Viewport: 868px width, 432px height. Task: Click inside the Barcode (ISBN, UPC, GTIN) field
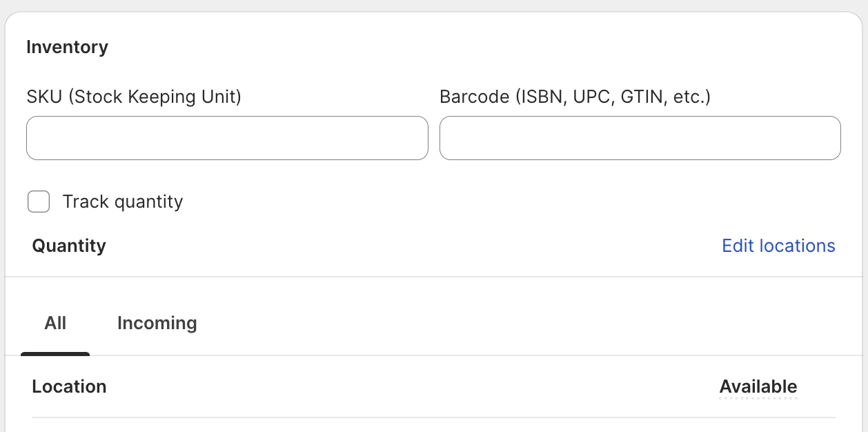[640, 138]
